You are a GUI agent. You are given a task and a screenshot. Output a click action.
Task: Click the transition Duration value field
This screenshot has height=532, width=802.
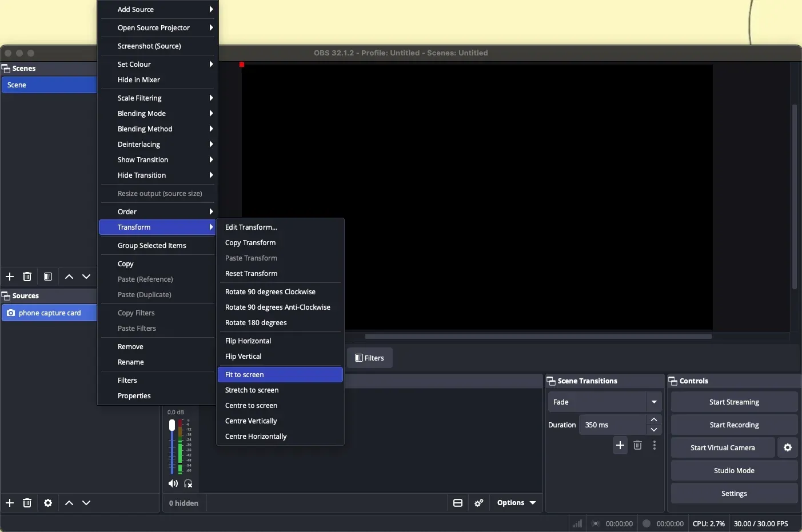[614, 425]
